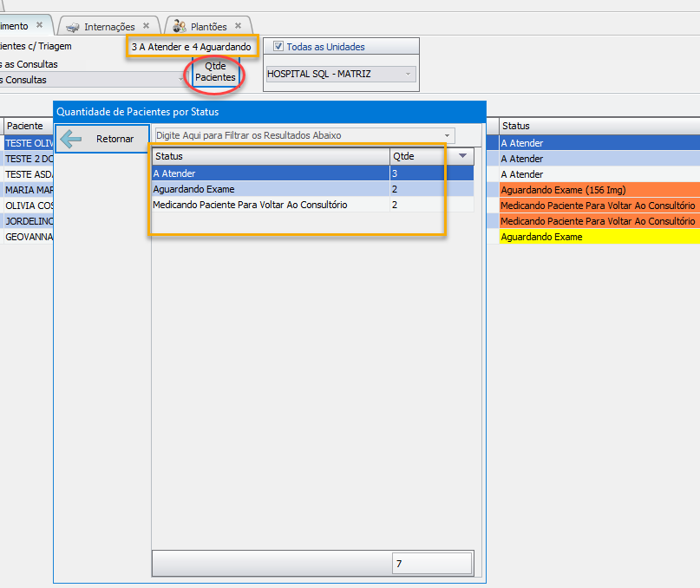Expand the Consultas dropdown on the left
The width and height of the screenshot is (700, 588).
pyautogui.click(x=180, y=80)
